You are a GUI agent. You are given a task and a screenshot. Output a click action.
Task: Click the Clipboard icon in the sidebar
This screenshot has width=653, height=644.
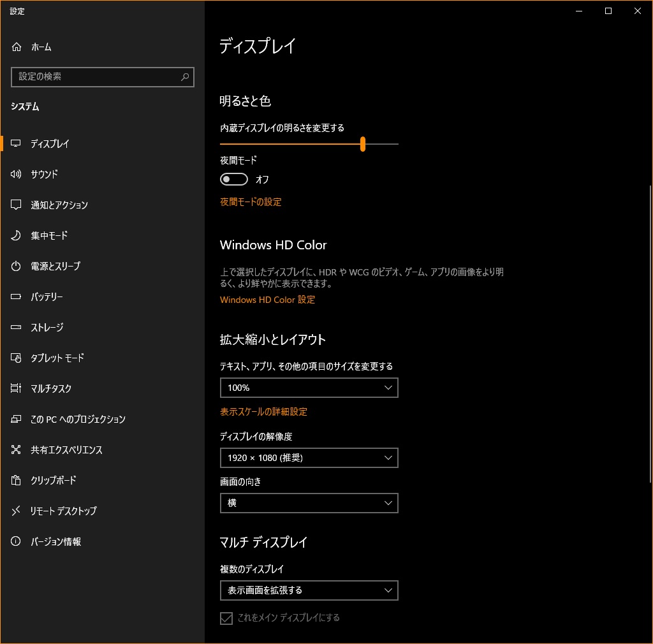click(x=17, y=480)
